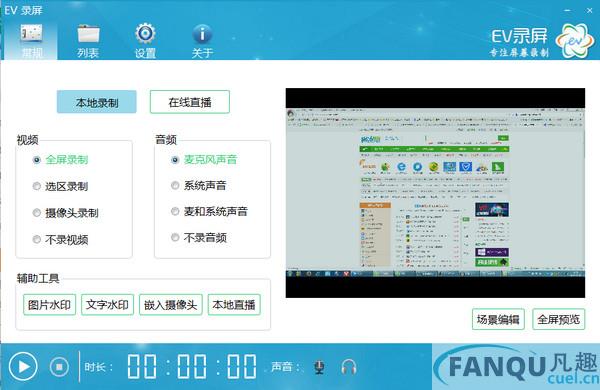Screen dimensions: 600x390
Task: Start recording with the play button
Action: (x=23, y=367)
